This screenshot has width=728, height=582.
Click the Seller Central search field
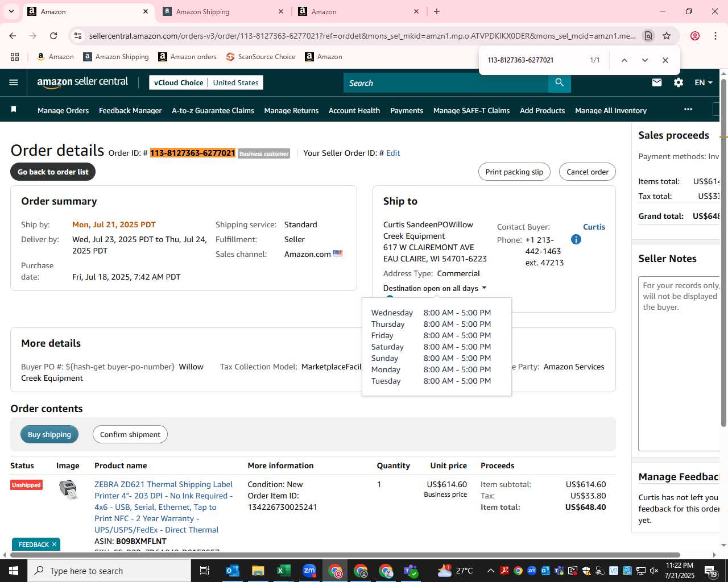pyautogui.click(x=446, y=83)
